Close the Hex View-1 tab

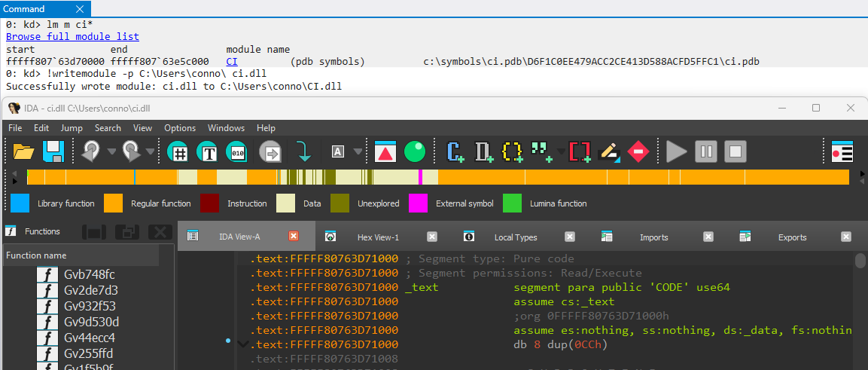[432, 237]
